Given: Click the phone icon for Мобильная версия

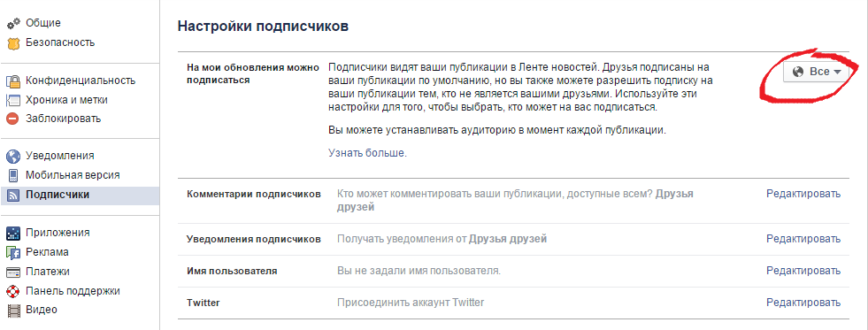Looking at the screenshot, I should [x=12, y=175].
